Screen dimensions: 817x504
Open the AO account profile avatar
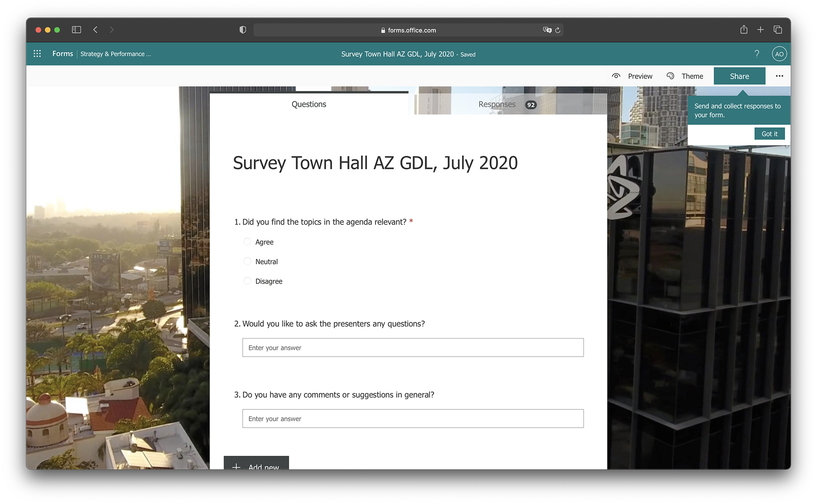(779, 54)
